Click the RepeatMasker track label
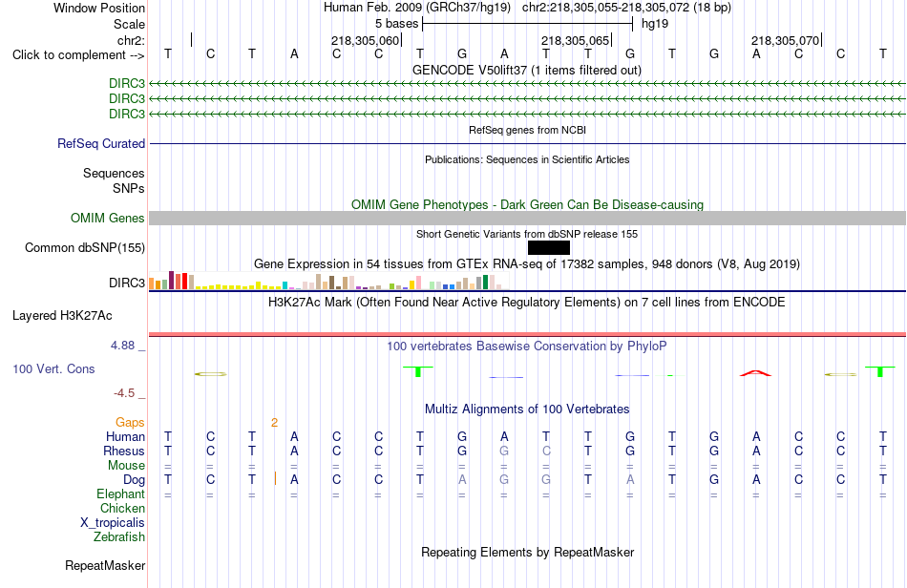This screenshot has height=588, width=907. (105, 565)
